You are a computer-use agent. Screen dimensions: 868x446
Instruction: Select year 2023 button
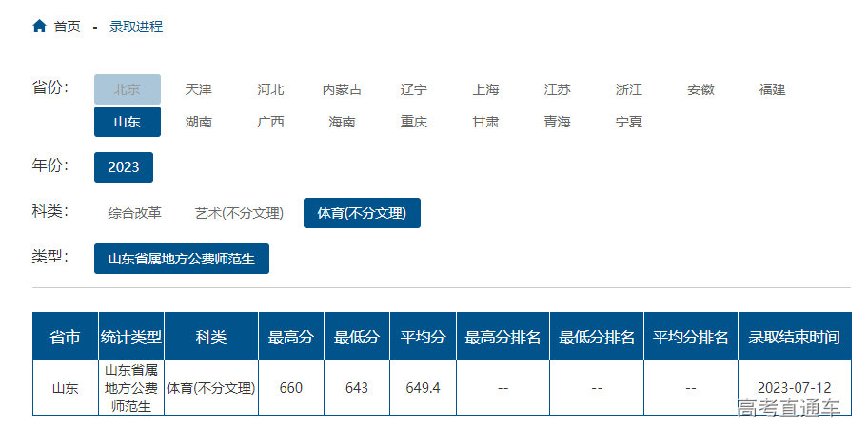[124, 167]
